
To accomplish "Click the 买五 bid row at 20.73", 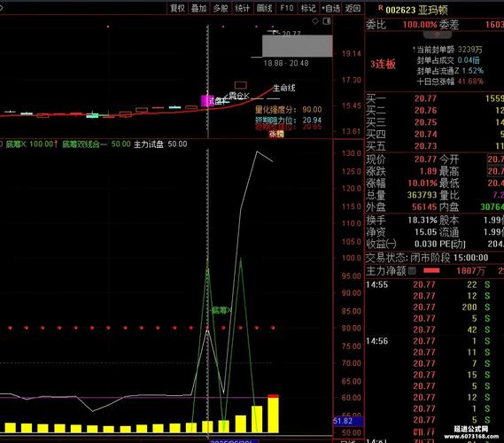I will [435, 146].
